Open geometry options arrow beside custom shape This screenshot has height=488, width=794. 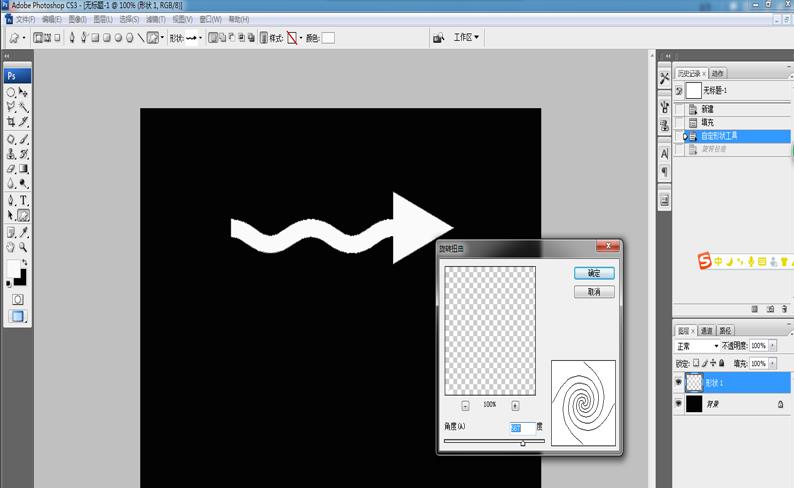tap(162, 38)
